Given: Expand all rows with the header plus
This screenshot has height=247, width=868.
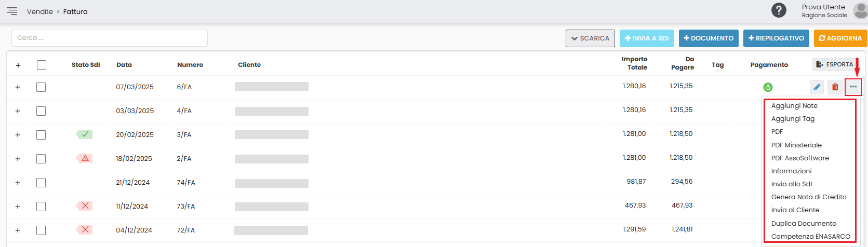Looking at the screenshot, I should tap(18, 65).
